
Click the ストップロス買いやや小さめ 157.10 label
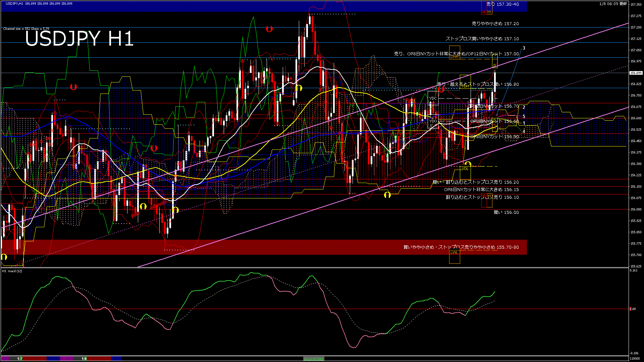click(x=482, y=39)
